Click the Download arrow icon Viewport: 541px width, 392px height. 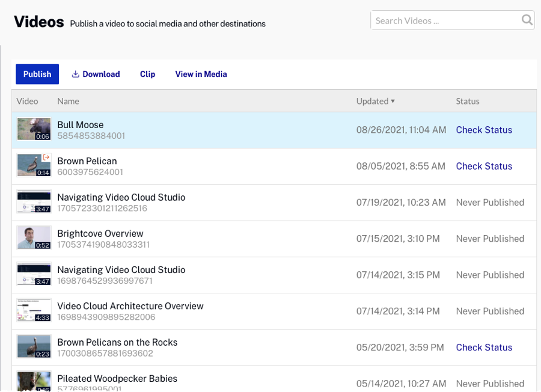(x=76, y=75)
